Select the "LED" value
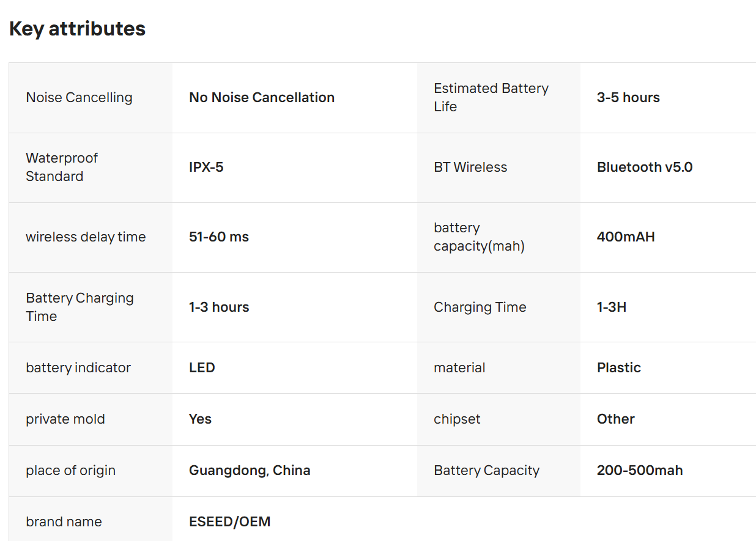This screenshot has width=756, height=541. pyautogui.click(x=202, y=367)
